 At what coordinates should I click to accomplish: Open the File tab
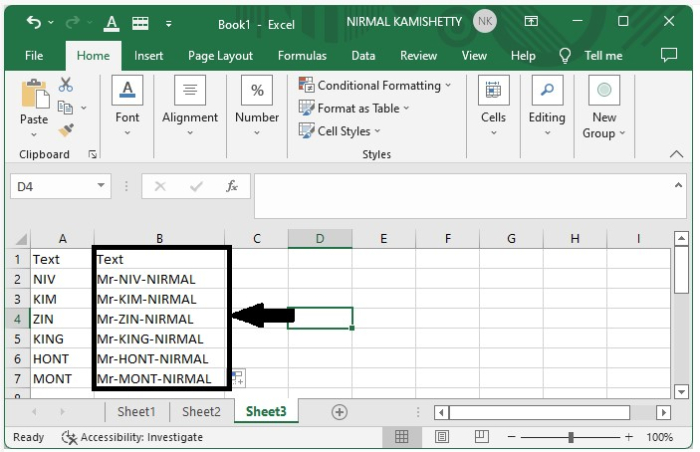[34, 56]
